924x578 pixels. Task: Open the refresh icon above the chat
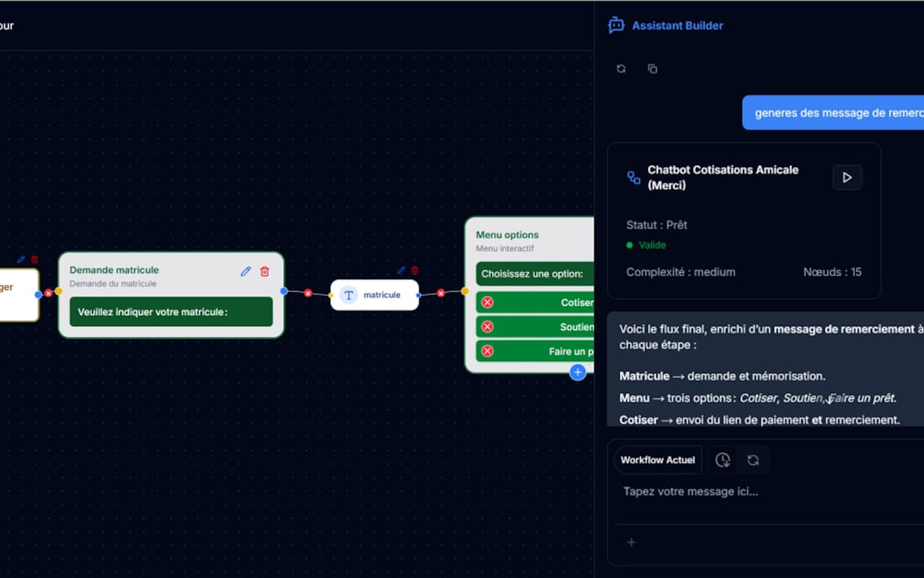tap(621, 68)
